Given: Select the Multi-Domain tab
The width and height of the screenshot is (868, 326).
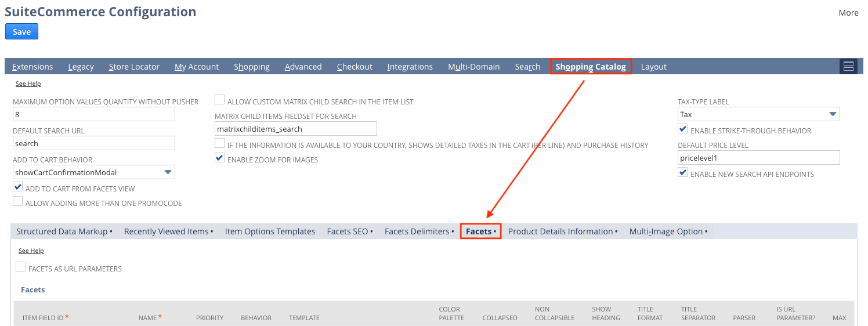Looking at the screenshot, I should [474, 67].
